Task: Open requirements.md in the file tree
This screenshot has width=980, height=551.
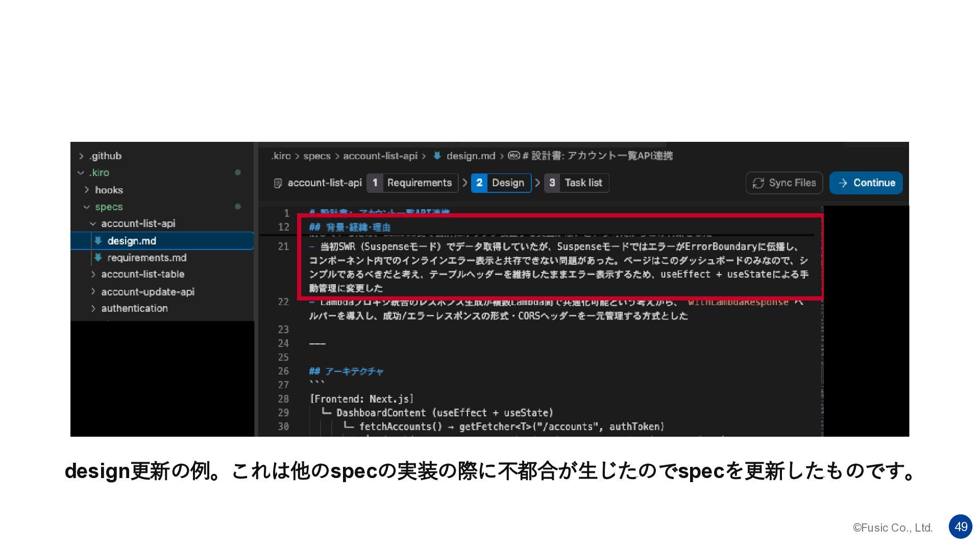Action: tap(146, 258)
